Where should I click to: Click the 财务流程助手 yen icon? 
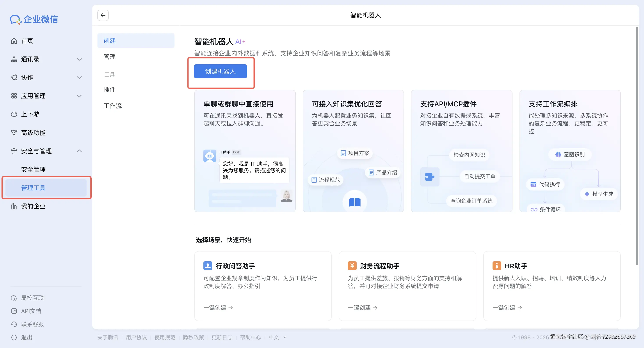pyautogui.click(x=352, y=266)
